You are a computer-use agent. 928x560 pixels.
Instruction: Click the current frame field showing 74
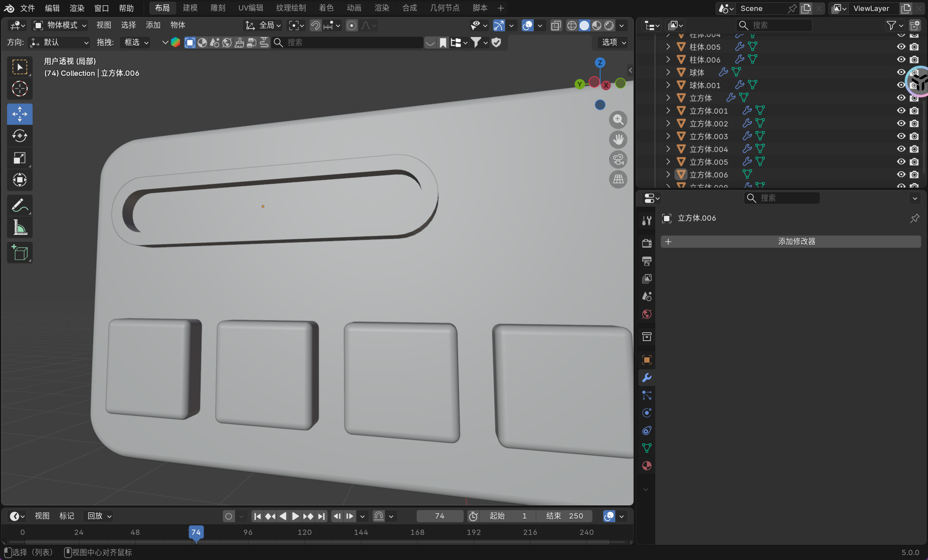[439, 516]
